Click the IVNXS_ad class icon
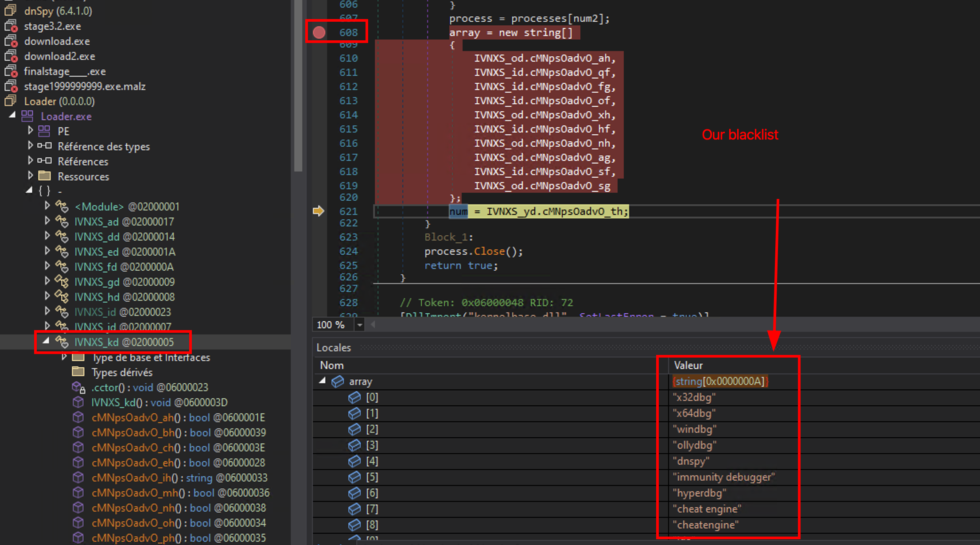 pos(62,222)
